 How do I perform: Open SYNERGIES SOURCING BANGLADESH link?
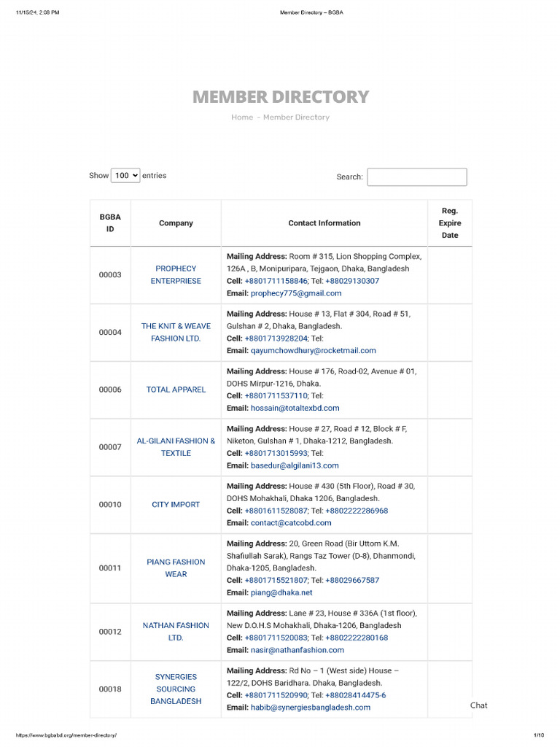coord(176,689)
